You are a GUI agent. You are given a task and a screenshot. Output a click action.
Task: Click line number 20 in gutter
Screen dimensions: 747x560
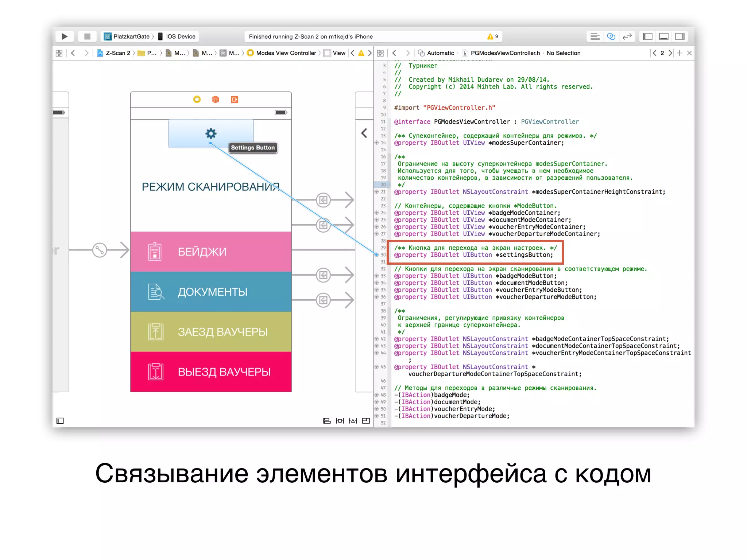pos(383,184)
